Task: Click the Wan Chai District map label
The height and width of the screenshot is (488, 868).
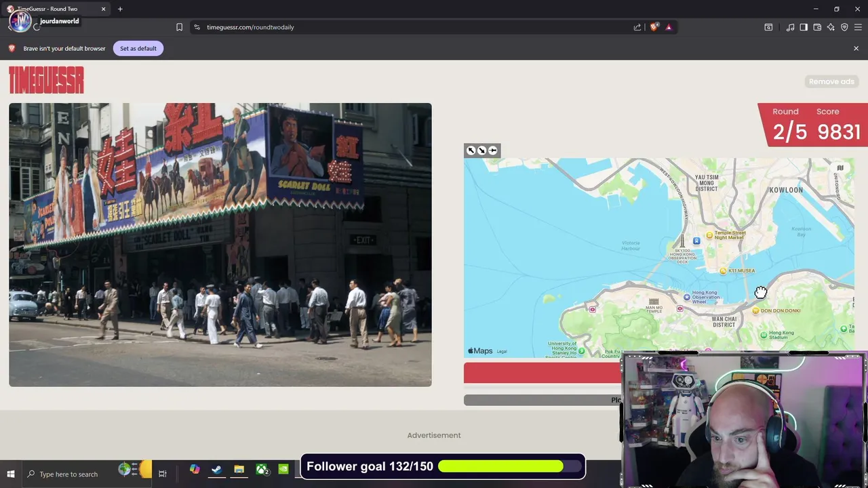Action: pos(724,321)
